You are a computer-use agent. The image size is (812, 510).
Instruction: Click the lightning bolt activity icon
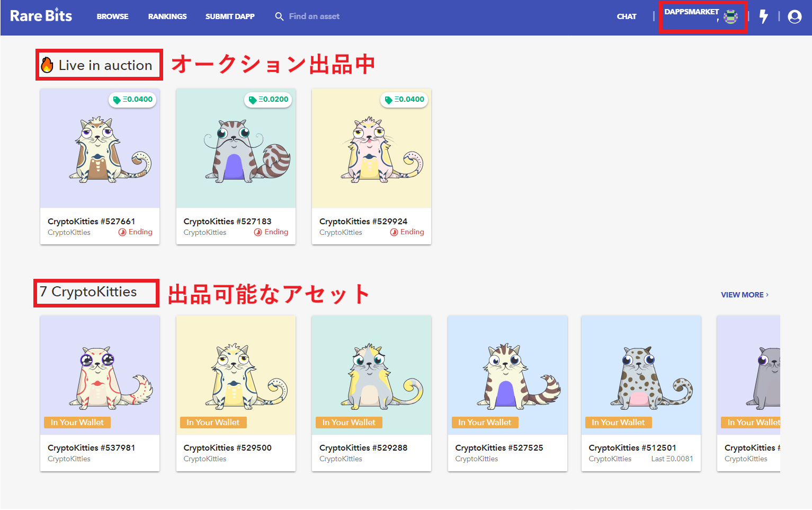(x=764, y=16)
